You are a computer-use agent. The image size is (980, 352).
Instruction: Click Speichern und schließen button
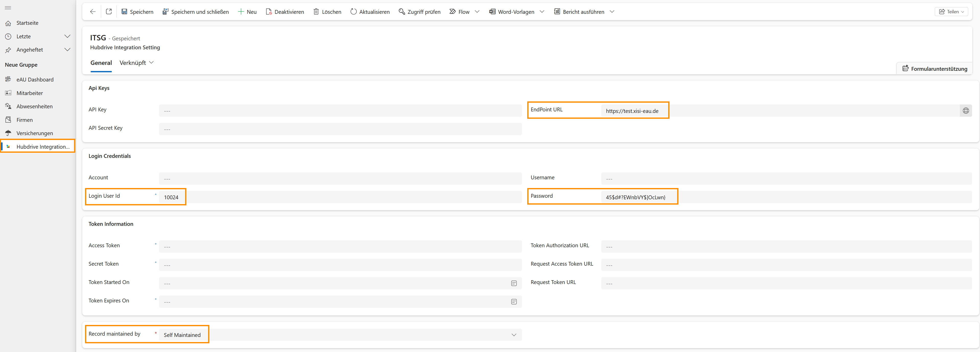coord(196,12)
